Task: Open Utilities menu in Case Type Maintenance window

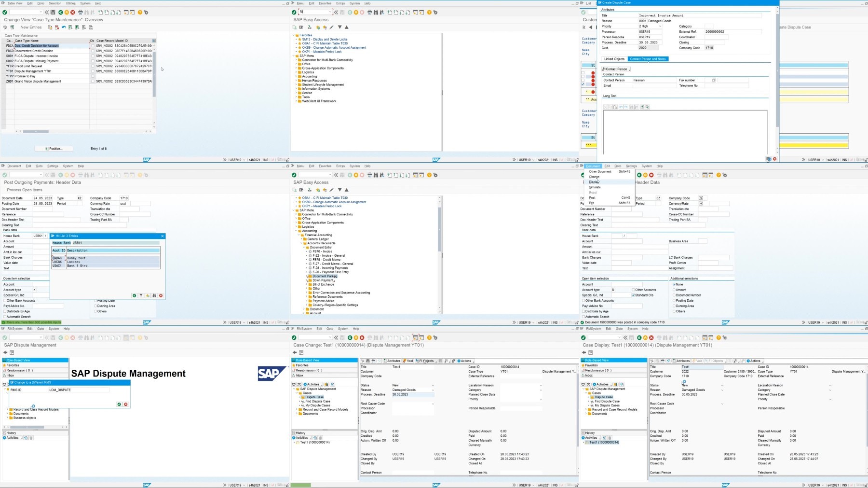Action: coord(71,3)
